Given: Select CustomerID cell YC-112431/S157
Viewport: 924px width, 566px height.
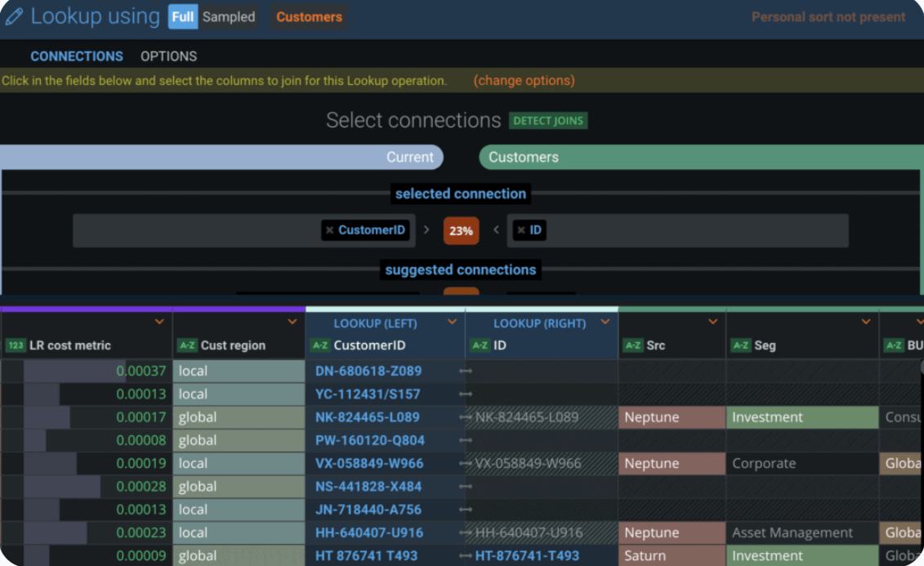Looking at the screenshot, I should (x=385, y=394).
